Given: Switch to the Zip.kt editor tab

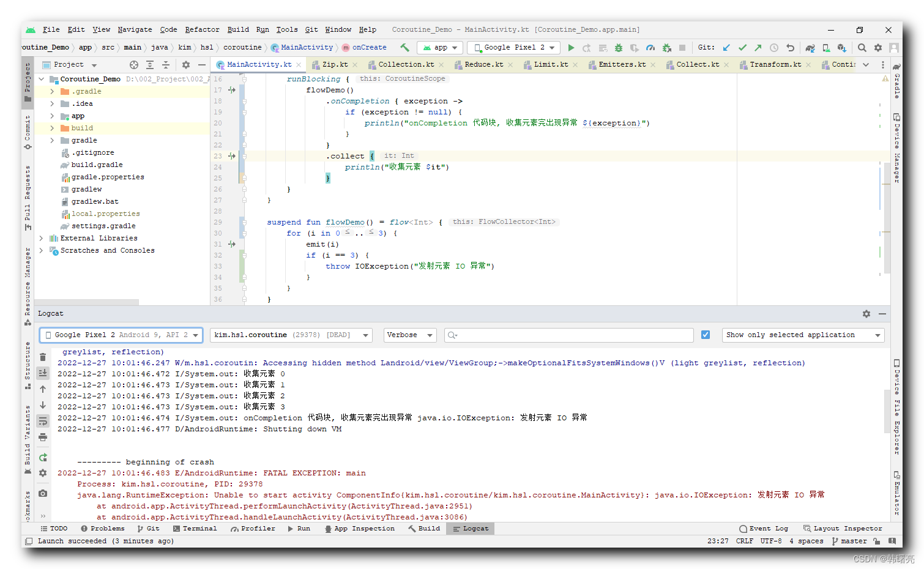Looking at the screenshot, I should [335, 65].
